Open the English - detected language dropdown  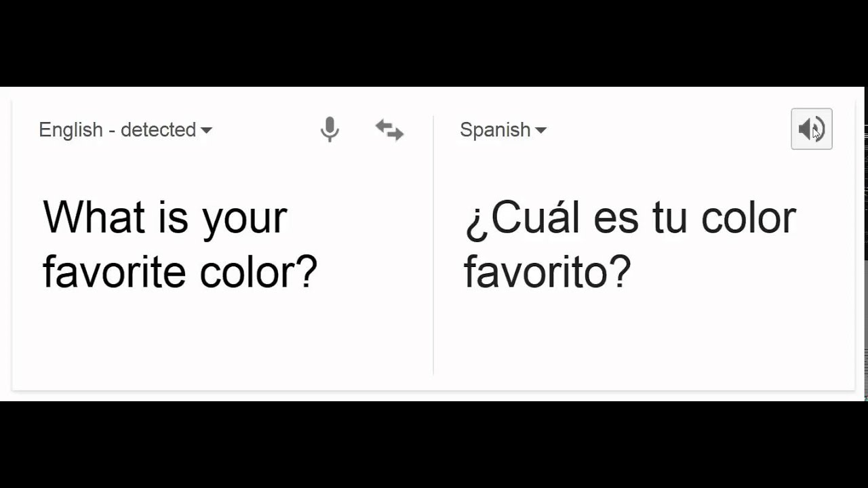click(x=125, y=129)
